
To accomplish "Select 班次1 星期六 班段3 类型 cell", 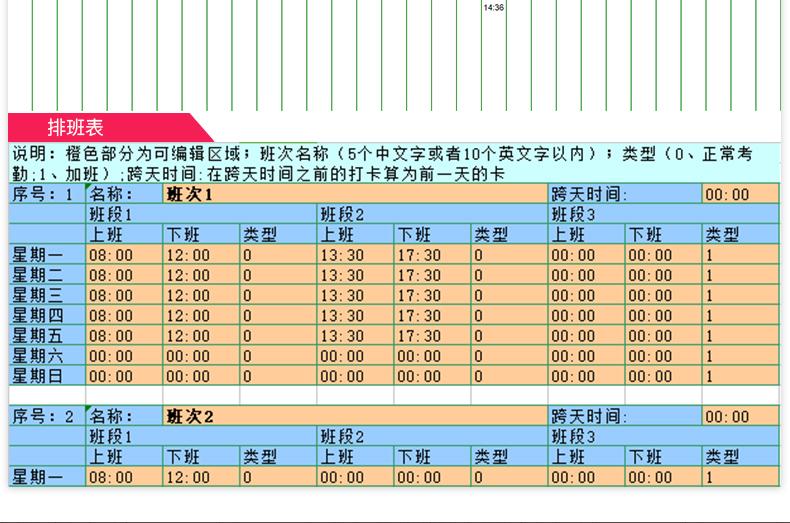I will [739, 356].
